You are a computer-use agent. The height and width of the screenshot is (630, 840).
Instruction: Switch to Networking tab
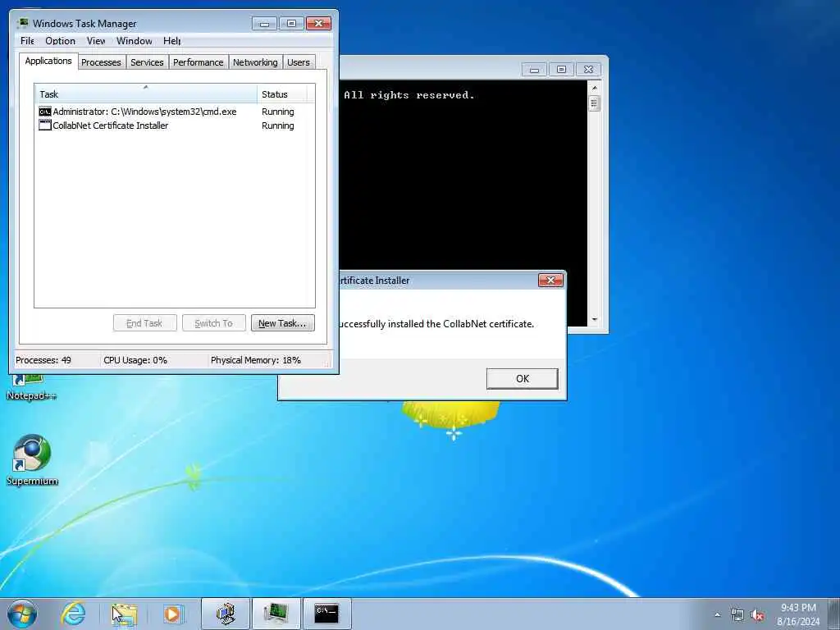point(256,62)
